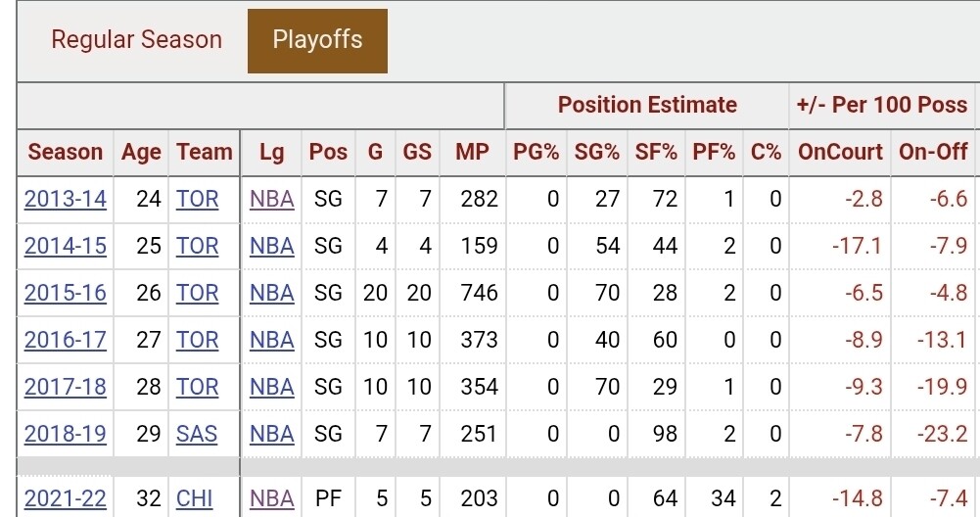980x517 pixels.
Task: Sort by SG% column header
Action: [597, 152]
